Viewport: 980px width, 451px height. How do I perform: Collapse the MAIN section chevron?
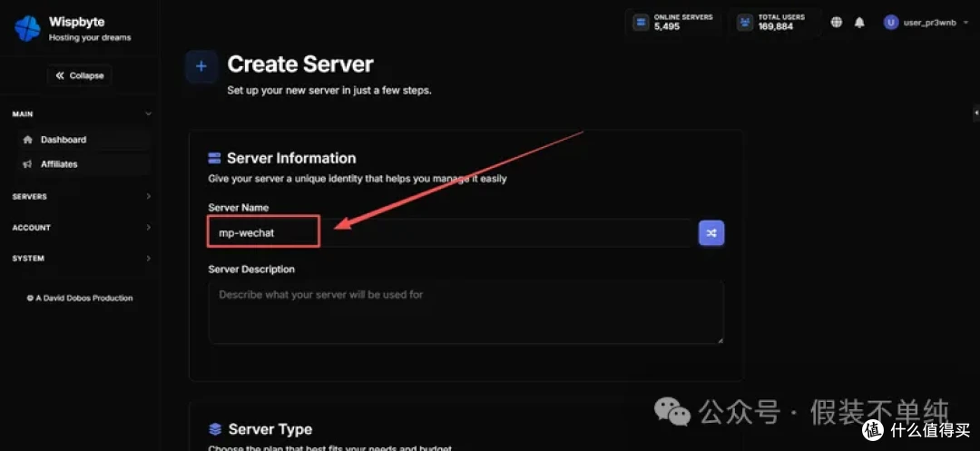click(x=148, y=114)
